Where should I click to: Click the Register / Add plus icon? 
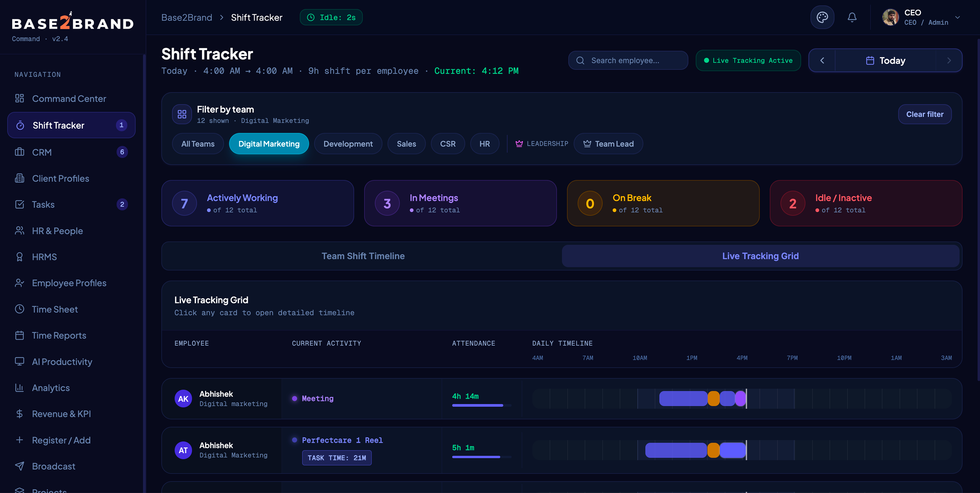point(19,440)
